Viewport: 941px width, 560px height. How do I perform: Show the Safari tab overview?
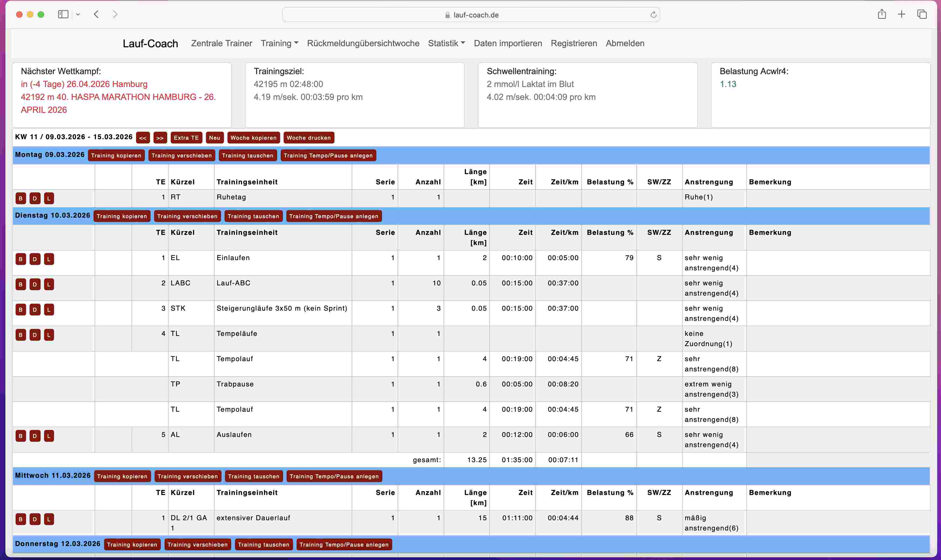922,14
